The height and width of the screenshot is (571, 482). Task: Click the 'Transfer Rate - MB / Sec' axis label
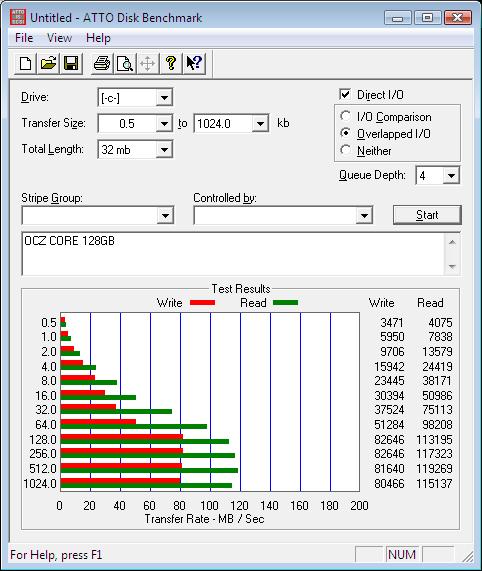204,519
